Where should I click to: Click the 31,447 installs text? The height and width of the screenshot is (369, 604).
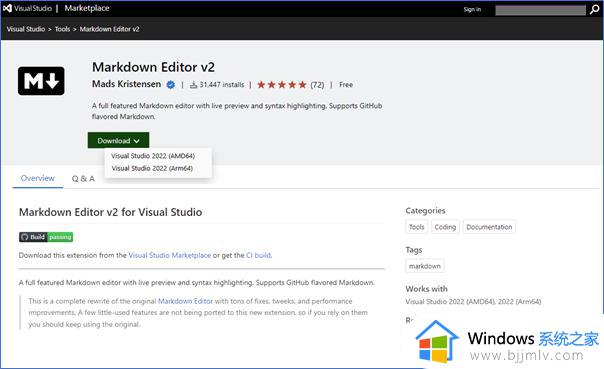pyautogui.click(x=221, y=85)
